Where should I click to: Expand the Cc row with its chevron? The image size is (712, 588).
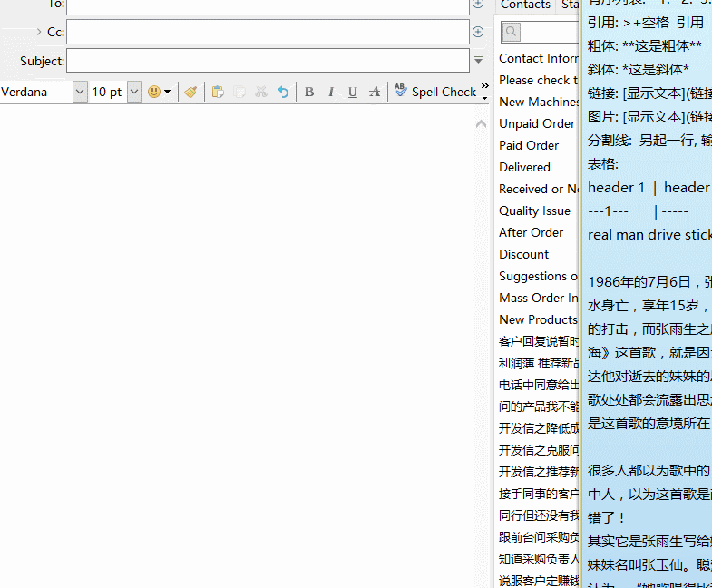39,32
